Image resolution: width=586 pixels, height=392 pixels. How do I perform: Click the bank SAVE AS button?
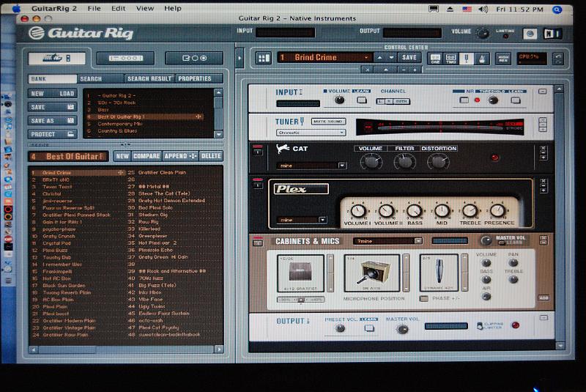tap(52, 121)
